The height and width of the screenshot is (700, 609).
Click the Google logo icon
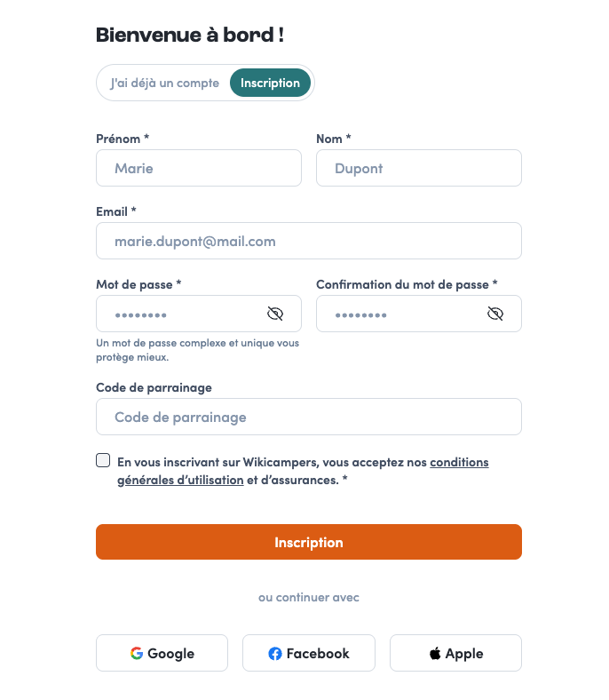pos(137,653)
